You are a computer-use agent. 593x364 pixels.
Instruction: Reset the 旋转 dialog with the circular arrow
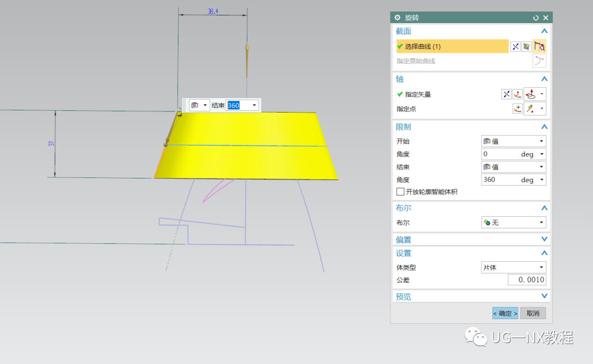(535, 18)
